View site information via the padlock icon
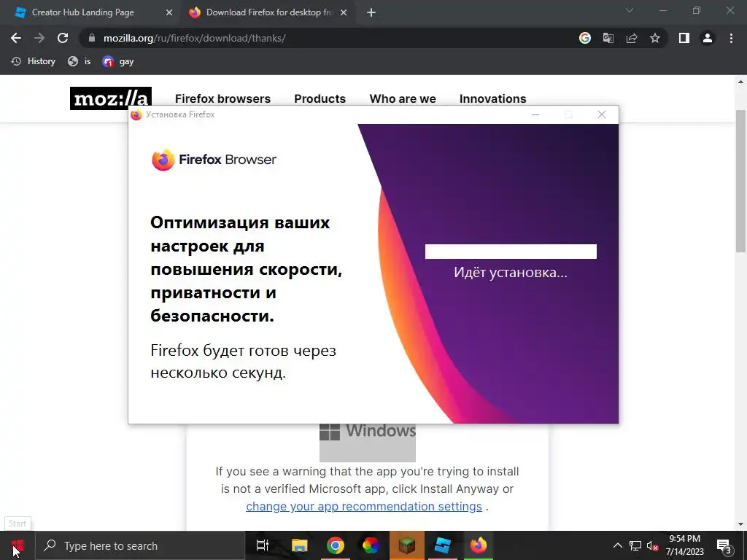Viewport: 747px width, 560px height. click(92, 38)
